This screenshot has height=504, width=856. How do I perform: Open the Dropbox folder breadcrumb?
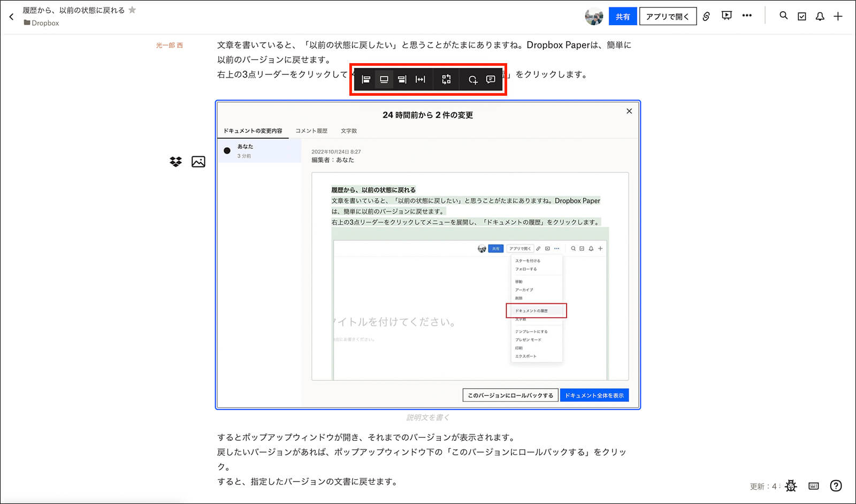(x=41, y=23)
